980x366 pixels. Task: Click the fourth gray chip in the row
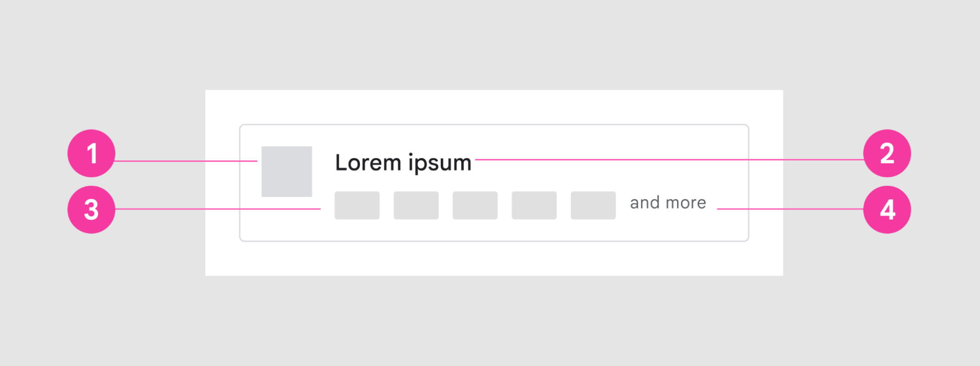pyautogui.click(x=534, y=206)
